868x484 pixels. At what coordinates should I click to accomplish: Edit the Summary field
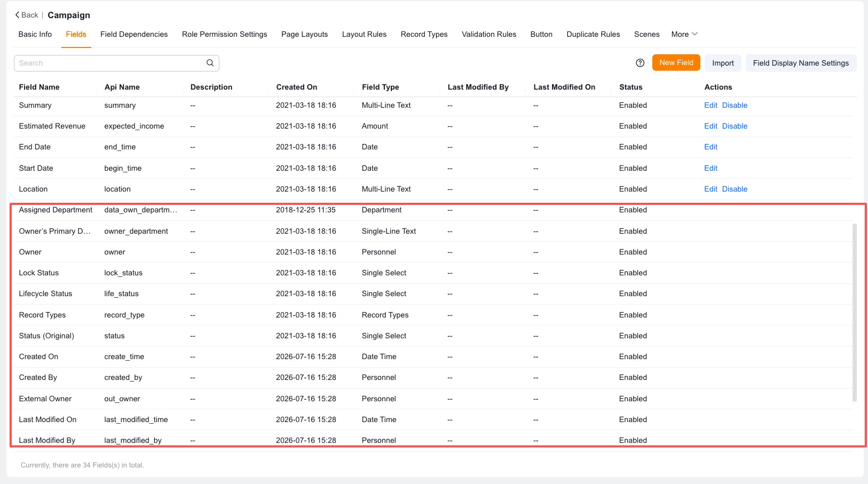tap(711, 105)
